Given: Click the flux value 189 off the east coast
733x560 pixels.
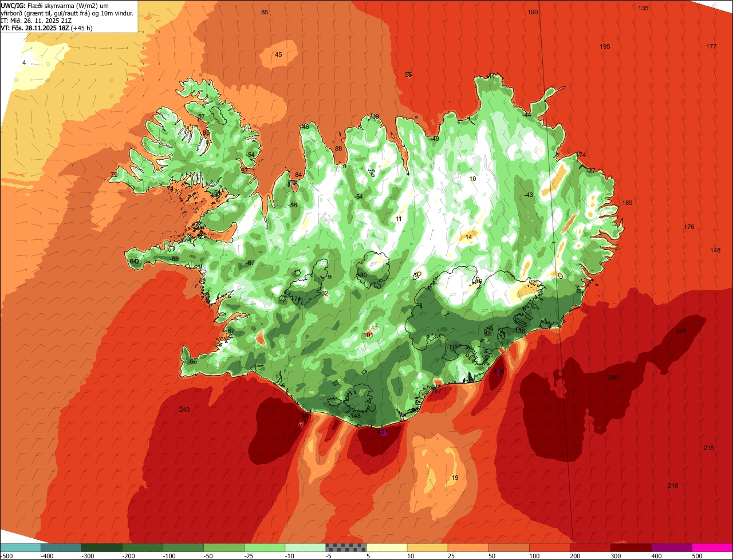Looking at the screenshot, I should (x=628, y=203).
